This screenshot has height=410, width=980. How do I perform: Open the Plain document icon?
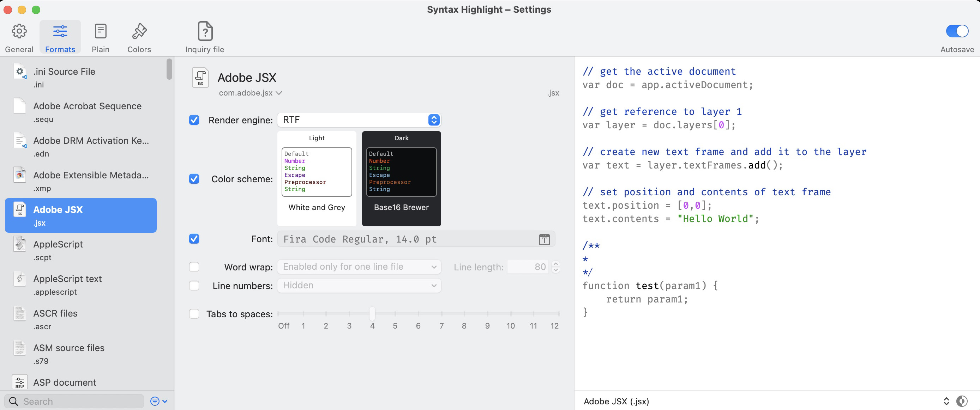pos(101,31)
